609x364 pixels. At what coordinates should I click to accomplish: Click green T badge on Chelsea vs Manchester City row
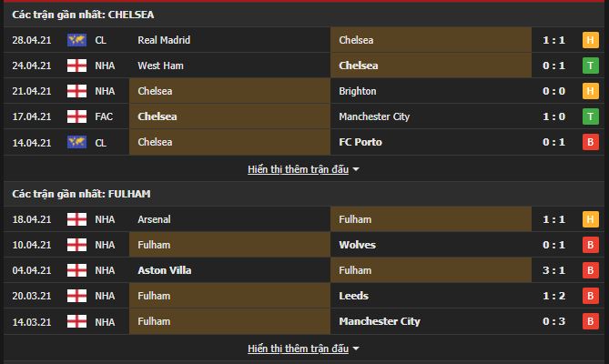[x=589, y=116]
